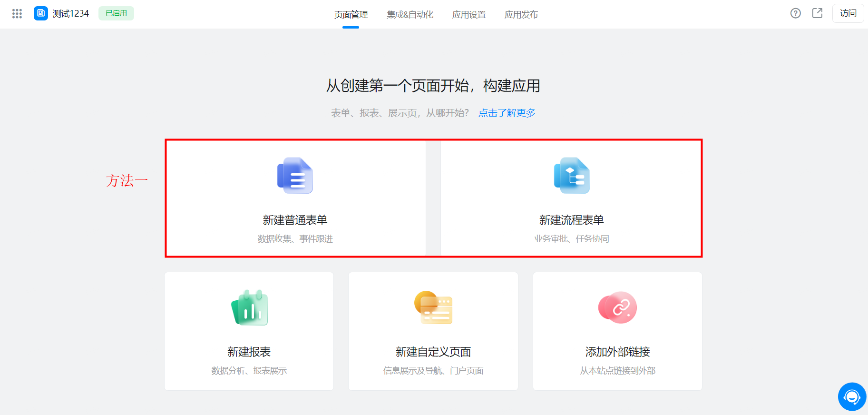Switch to the 页面管理 tab
The height and width of the screenshot is (415, 868).
click(351, 14)
